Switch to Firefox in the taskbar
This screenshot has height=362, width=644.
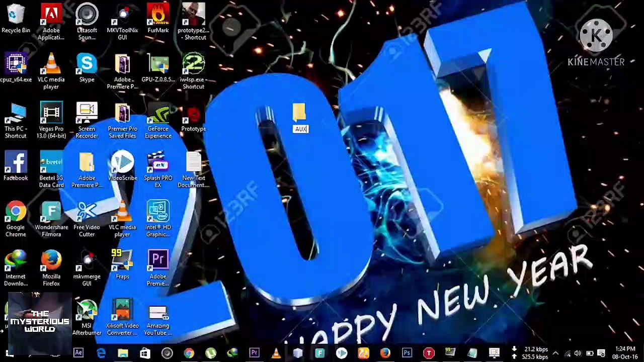point(385,353)
